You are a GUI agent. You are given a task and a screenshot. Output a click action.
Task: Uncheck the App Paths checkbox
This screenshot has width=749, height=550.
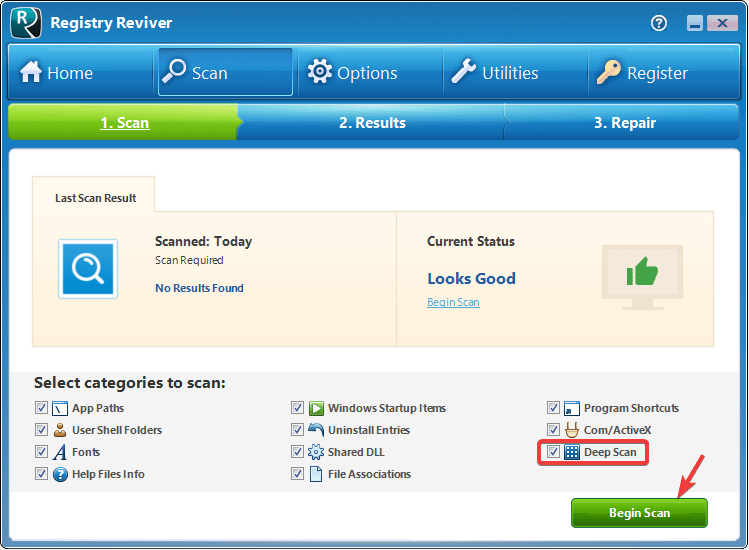coord(41,408)
